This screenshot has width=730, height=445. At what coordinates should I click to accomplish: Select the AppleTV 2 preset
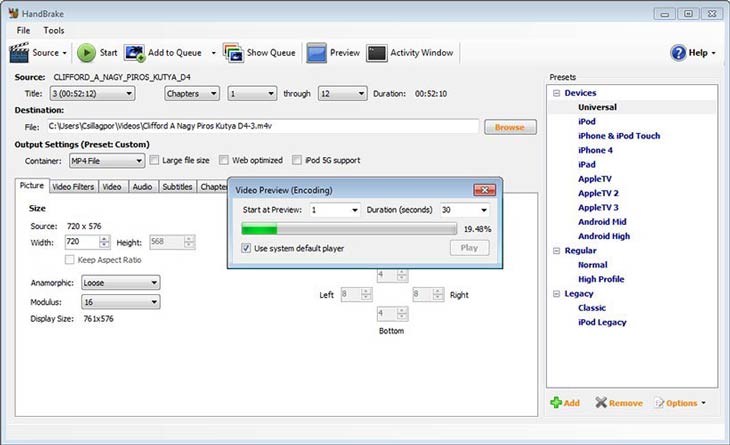(x=598, y=193)
